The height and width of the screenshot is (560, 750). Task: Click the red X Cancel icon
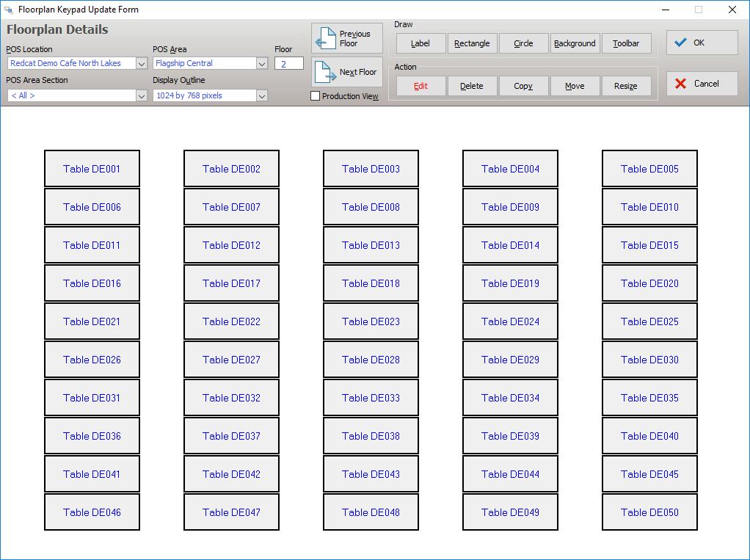[680, 84]
